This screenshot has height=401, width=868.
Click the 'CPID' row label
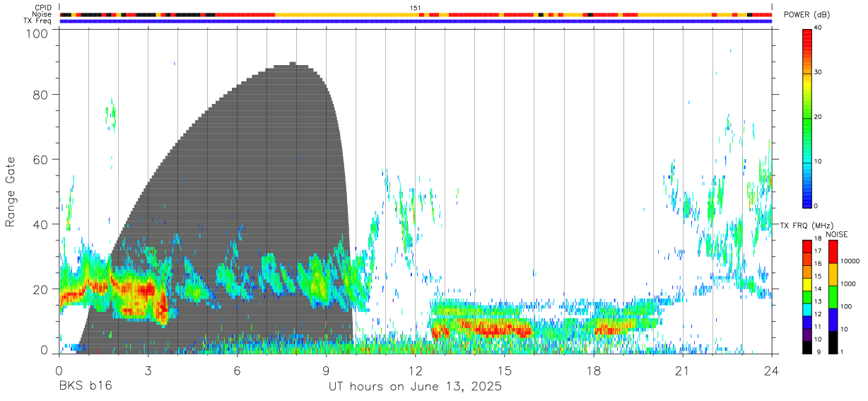[x=43, y=8]
